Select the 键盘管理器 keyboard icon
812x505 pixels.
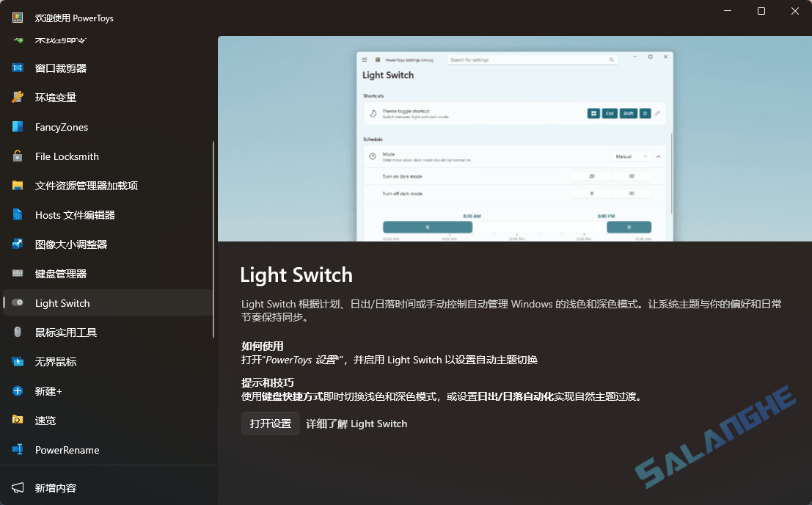(18, 273)
